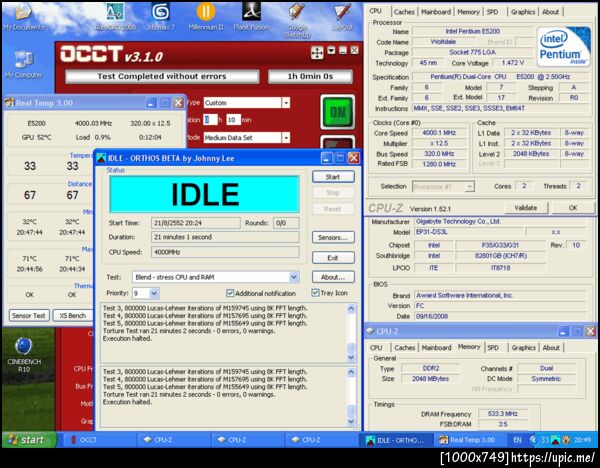Image resolution: width=600 pixels, height=468 pixels.
Task: Launch the CINEBENCH R10 desktop shortcut
Action: click(24, 354)
